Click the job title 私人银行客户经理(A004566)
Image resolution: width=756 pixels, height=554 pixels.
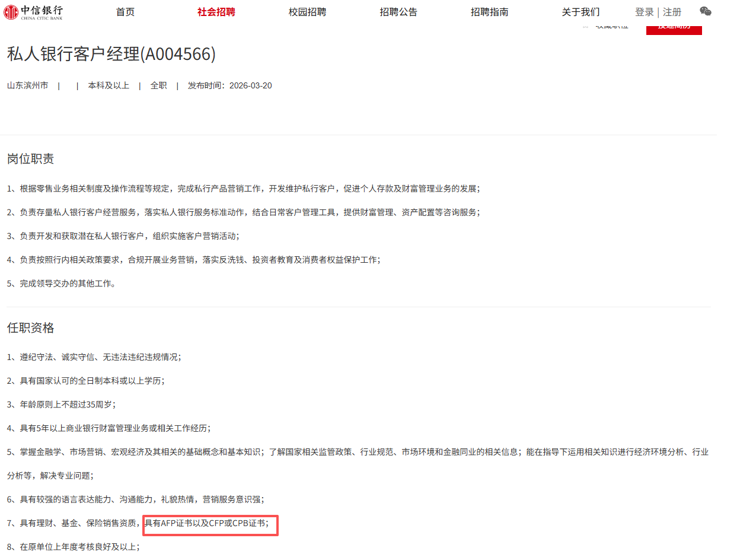111,54
